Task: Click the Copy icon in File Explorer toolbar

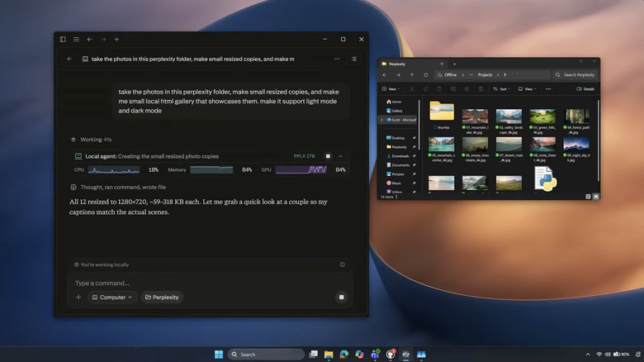Action: pos(425,89)
